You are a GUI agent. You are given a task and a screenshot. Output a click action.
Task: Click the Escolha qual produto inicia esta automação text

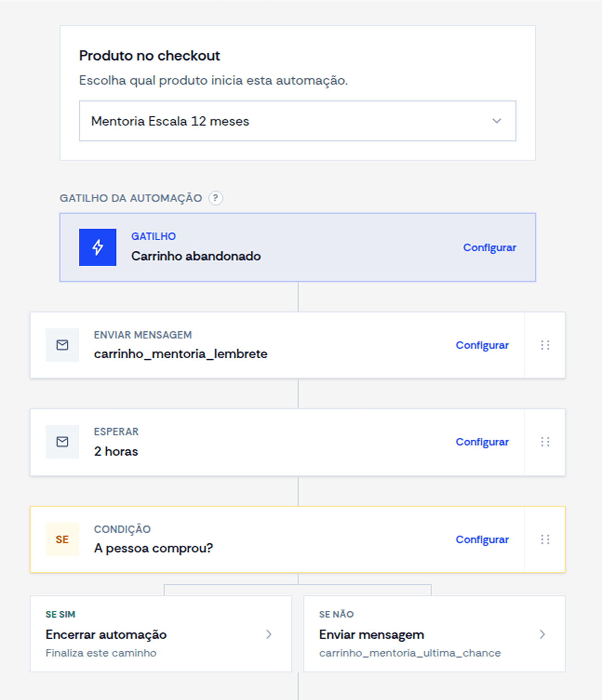[214, 80]
